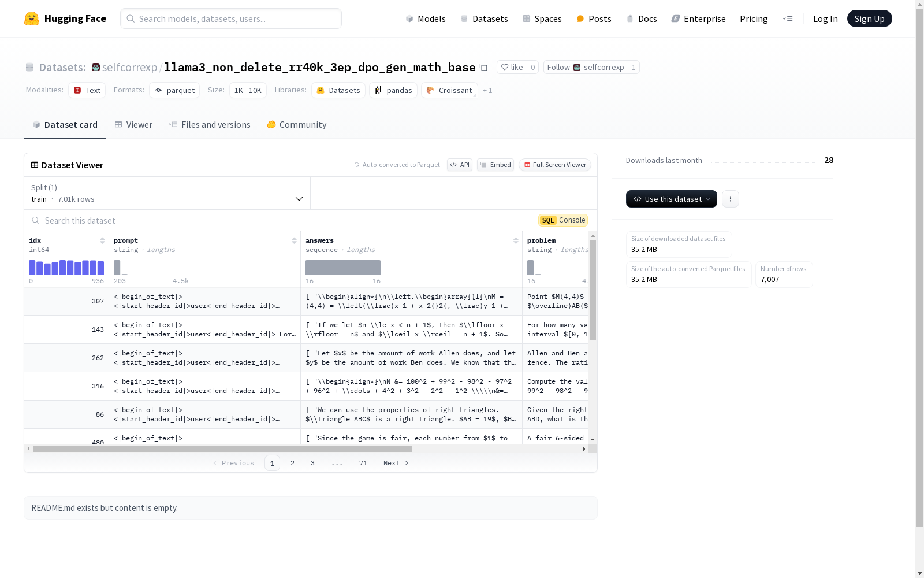This screenshot has height=578, width=924.
Task: Go to page 3 of the table
Action: click(313, 463)
